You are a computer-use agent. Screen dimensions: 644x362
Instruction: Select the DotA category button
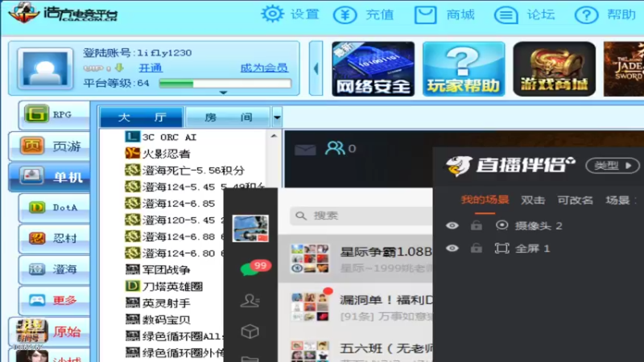coord(54,208)
